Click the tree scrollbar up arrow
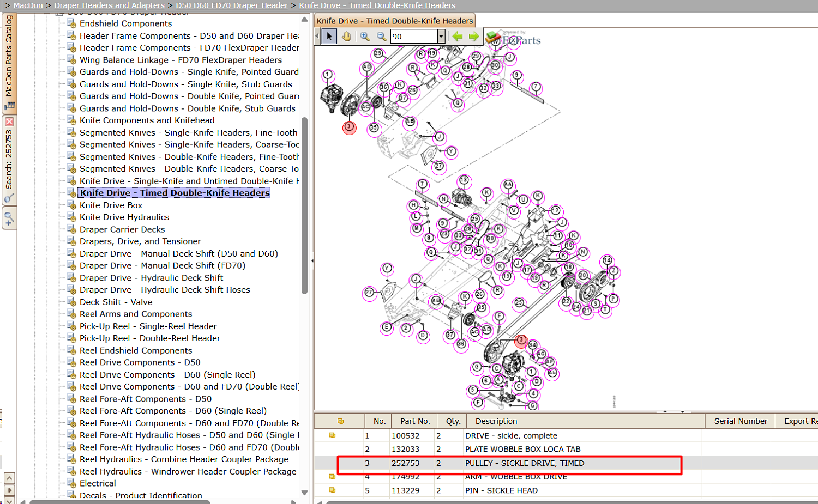This screenshot has width=818, height=504. coord(305,19)
